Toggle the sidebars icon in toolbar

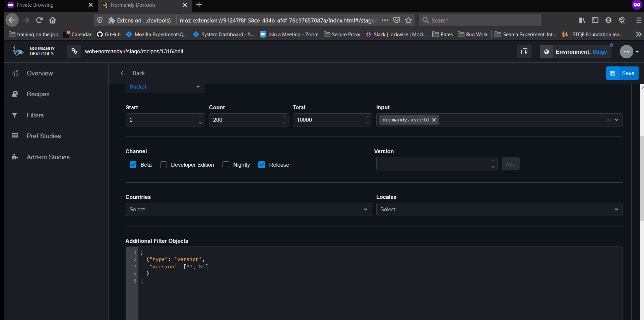pyautogui.click(x=595, y=20)
